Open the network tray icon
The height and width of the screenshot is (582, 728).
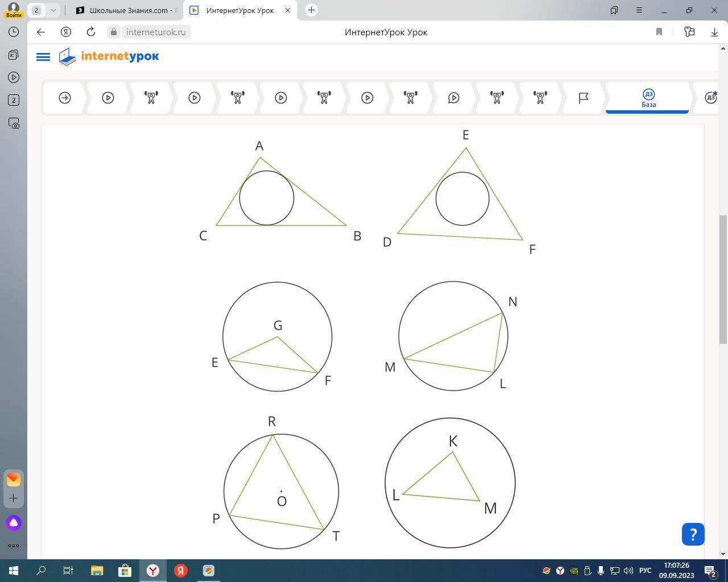(x=615, y=571)
